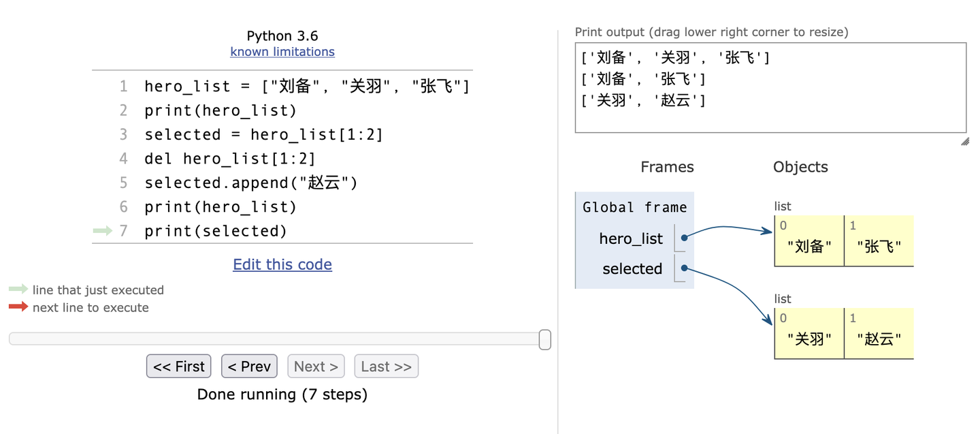Click the hero_list variable in Global frame
The height and width of the screenshot is (434, 980).
631,238
